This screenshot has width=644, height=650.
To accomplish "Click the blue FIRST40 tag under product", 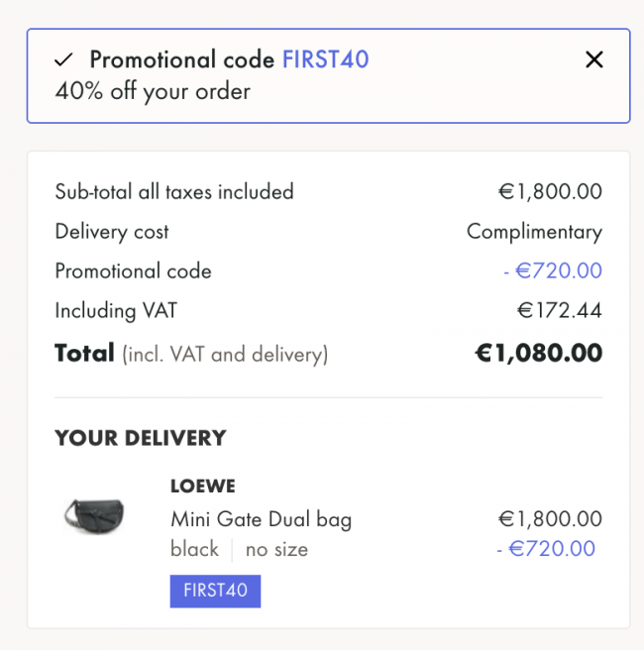I will pos(216,591).
